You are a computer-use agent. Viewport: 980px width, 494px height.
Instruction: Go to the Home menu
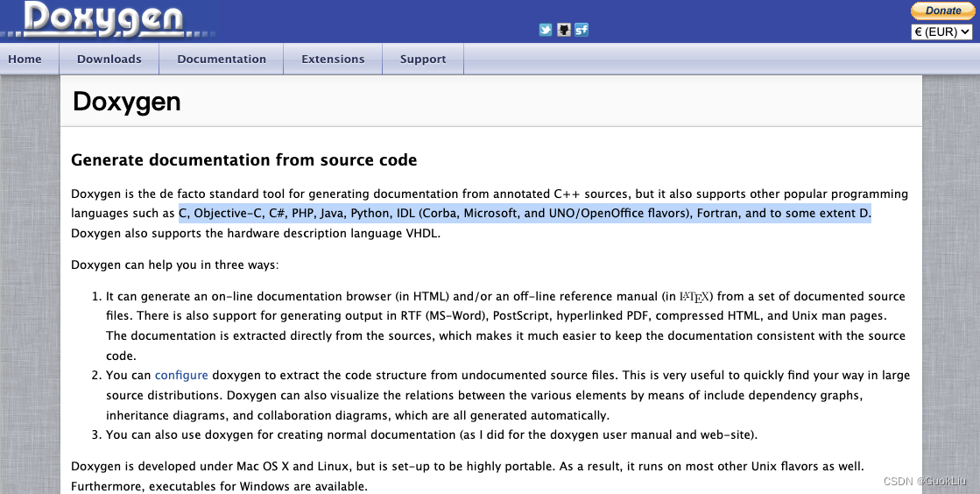pyautogui.click(x=25, y=60)
